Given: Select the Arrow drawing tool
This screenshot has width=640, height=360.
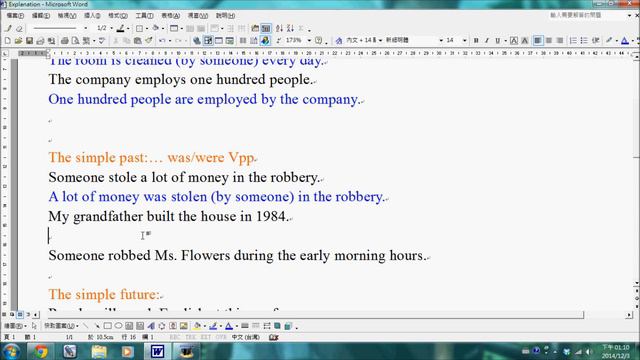Looking at the screenshot, I should [x=97, y=326].
